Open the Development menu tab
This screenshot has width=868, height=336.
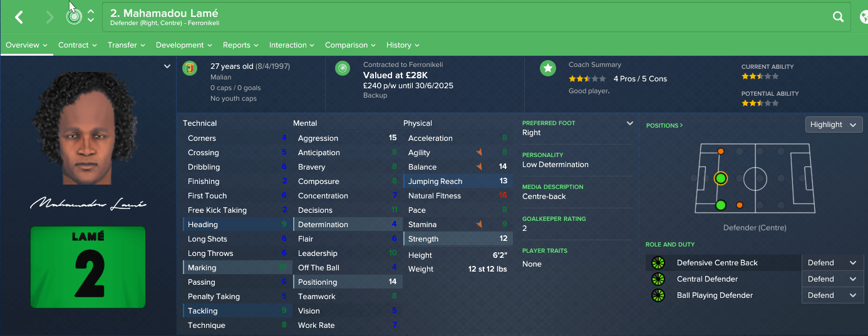pos(183,45)
